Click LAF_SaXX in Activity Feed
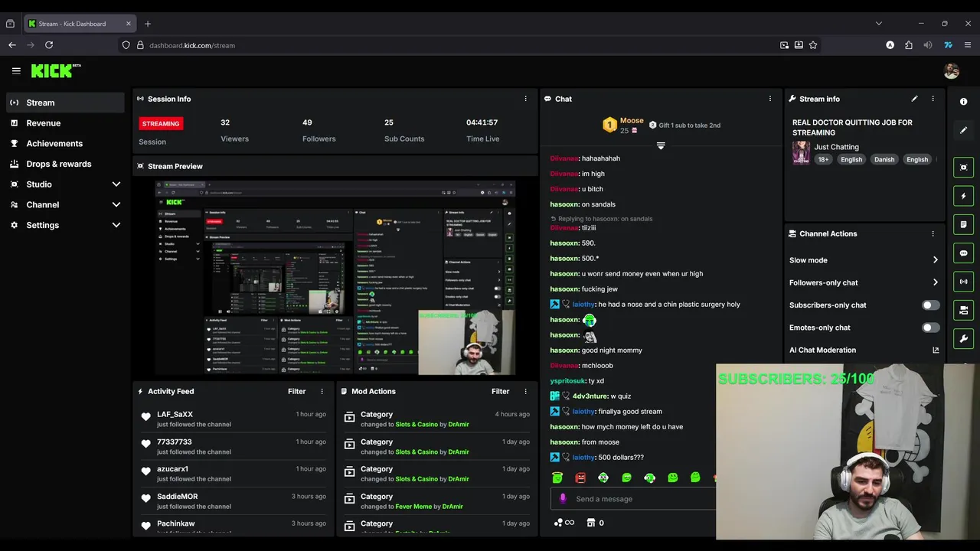The height and width of the screenshot is (551, 980). [175, 414]
